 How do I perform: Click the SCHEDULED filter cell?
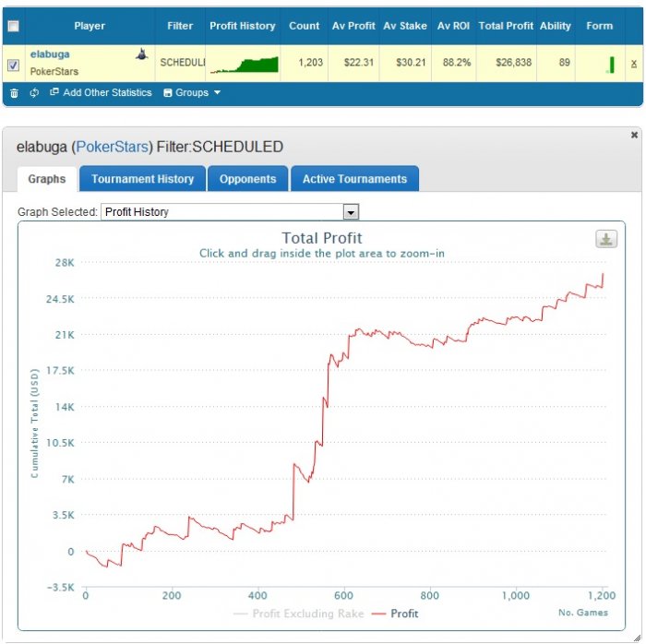[x=182, y=63]
